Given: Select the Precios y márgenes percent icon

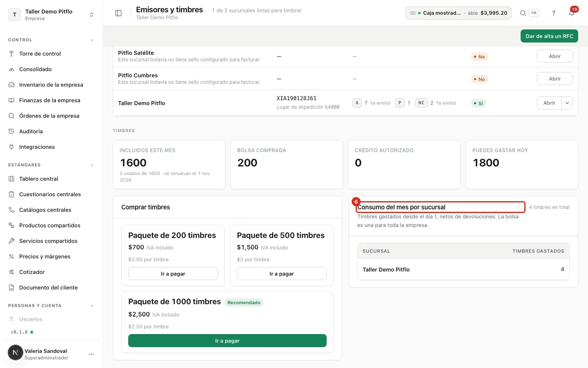Looking at the screenshot, I should point(11,256).
